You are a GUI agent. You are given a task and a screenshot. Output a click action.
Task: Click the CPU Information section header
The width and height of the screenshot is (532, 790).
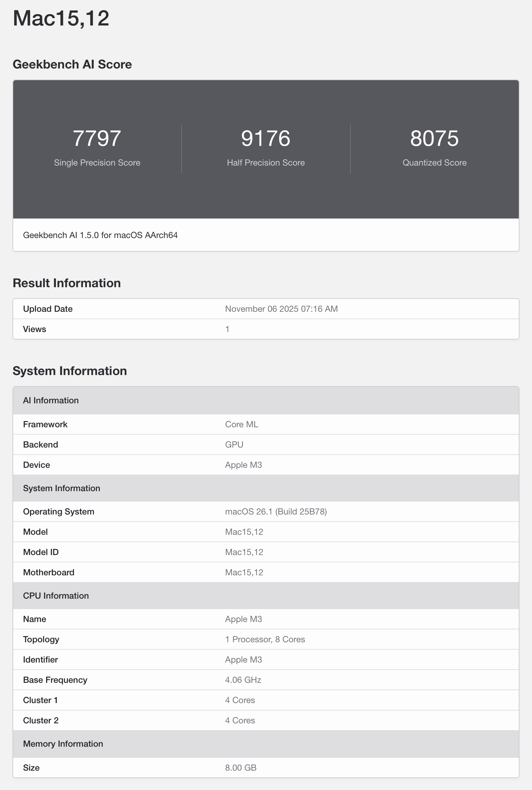click(x=56, y=596)
